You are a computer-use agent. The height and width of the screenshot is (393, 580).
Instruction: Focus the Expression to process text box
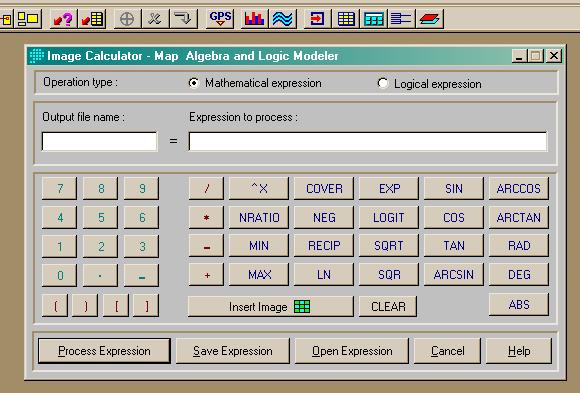click(x=368, y=141)
